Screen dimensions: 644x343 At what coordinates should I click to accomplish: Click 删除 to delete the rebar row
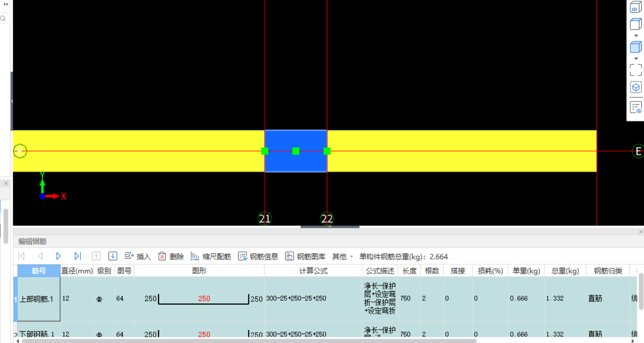(171, 256)
